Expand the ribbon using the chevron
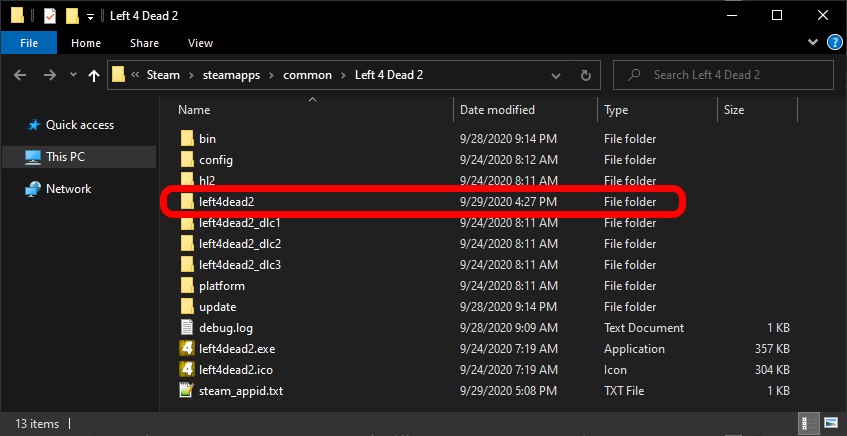This screenshot has width=847, height=436. coord(814,43)
